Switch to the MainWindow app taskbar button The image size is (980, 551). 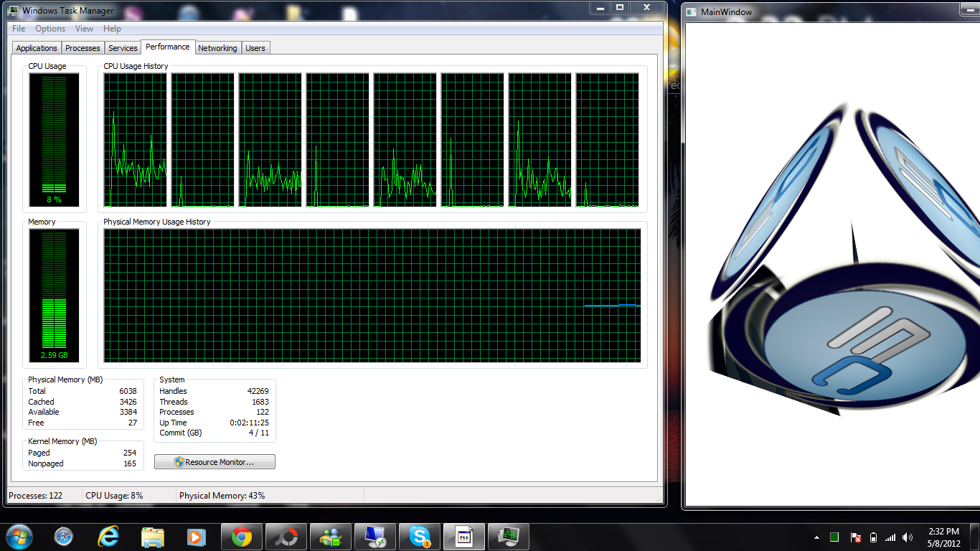[464, 536]
